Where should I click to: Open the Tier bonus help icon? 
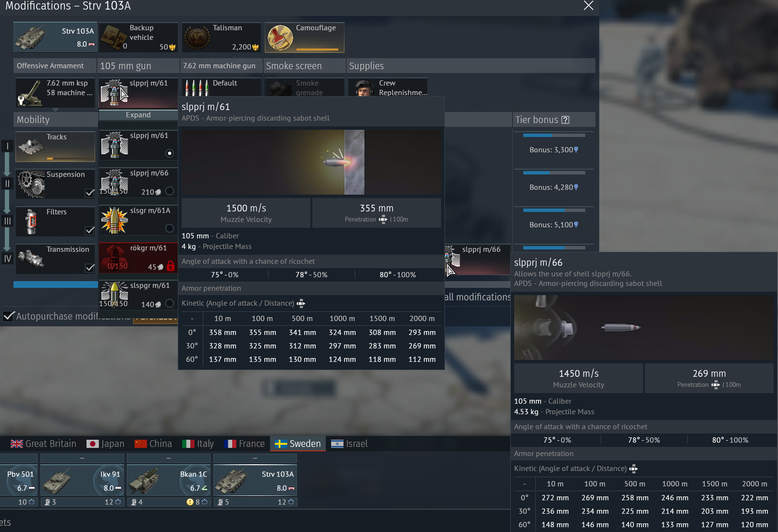point(566,120)
